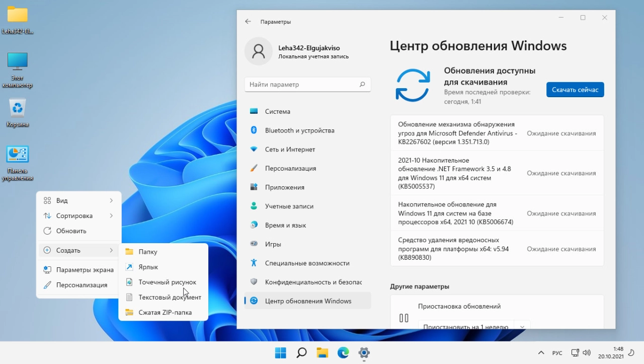Select Центр обновления Windows in sidebar
Viewport: 644px width, 364px height.
307,301
